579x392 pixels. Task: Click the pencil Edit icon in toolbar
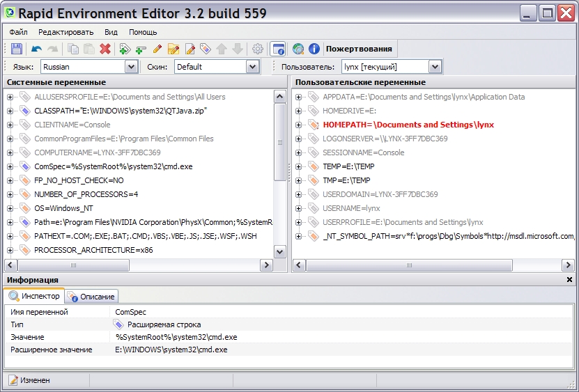tap(157, 49)
